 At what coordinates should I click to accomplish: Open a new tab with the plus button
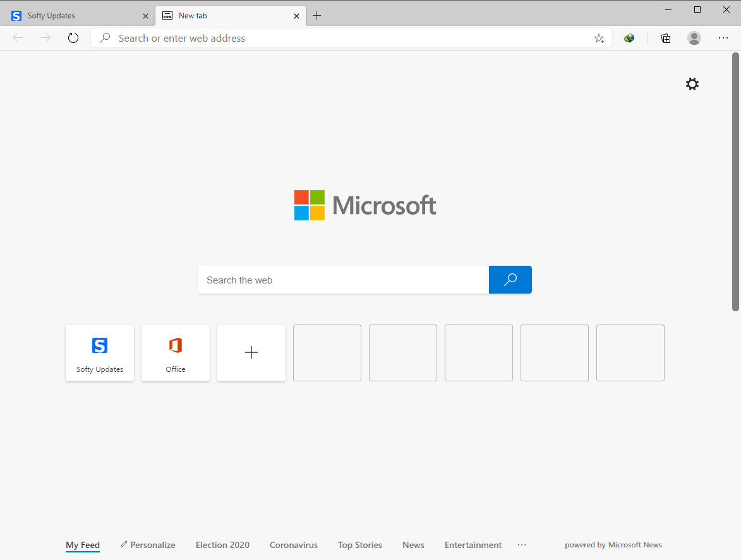tap(316, 16)
